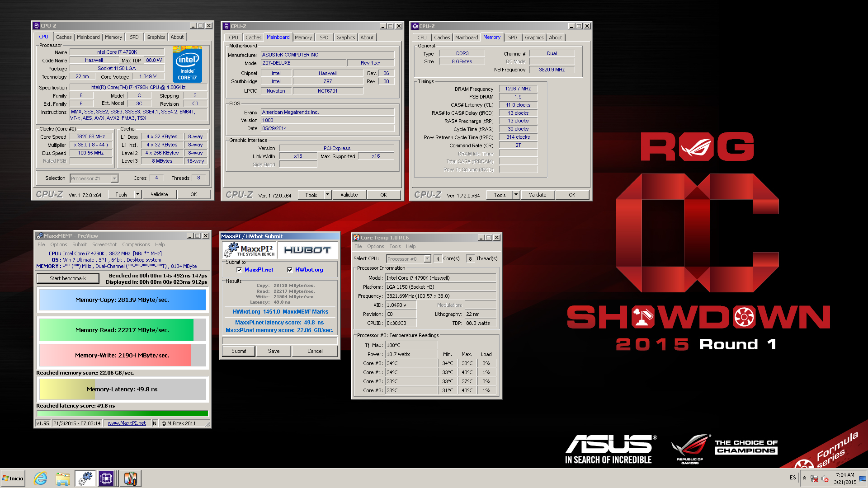Image resolution: width=868 pixels, height=488 pixels.
Task: Click Start benchmark in MaxxMEM²
Action: (68, 278)
